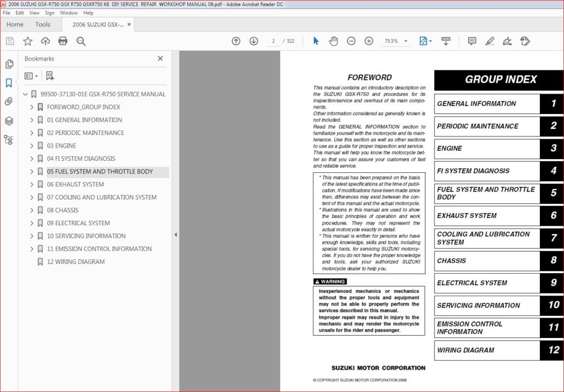This screenshot has width=564, height=392.
Task: Click the fit page scrolling icon
Action: tap(424, 41)
